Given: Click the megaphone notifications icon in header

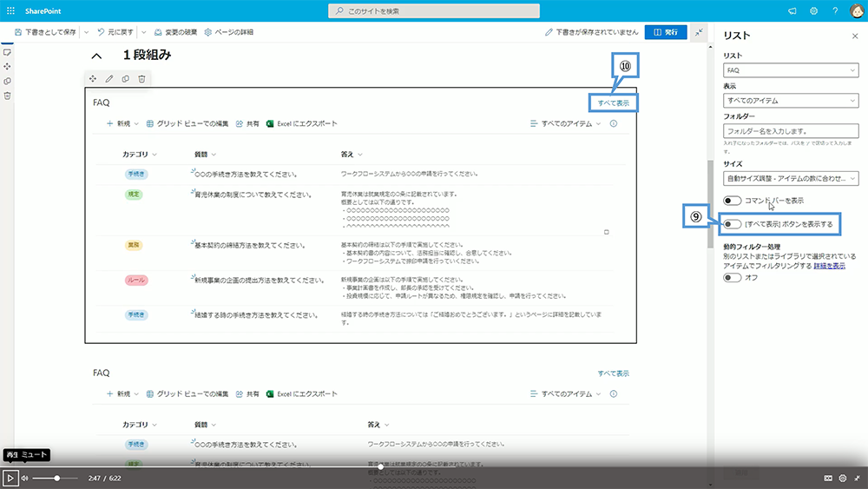Looking at the screenshot, I should [792, 10].
